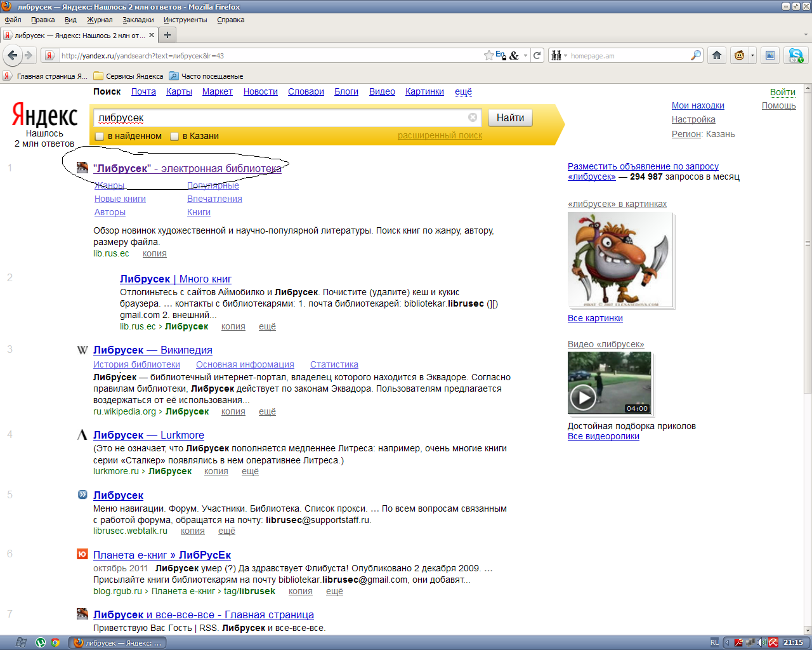The width and height of the screenshot is (812, 650).
Task: Click the picture toolbar icon
Action: coord(769,55)
